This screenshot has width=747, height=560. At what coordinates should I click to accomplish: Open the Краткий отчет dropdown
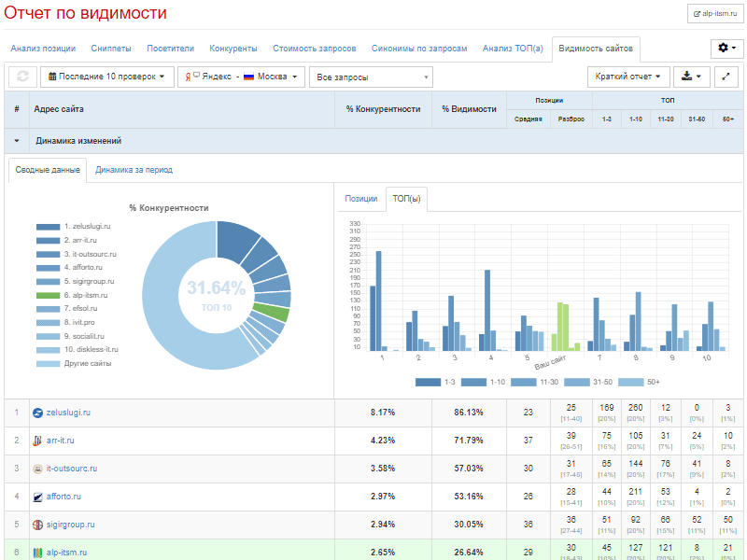[628, 77]
